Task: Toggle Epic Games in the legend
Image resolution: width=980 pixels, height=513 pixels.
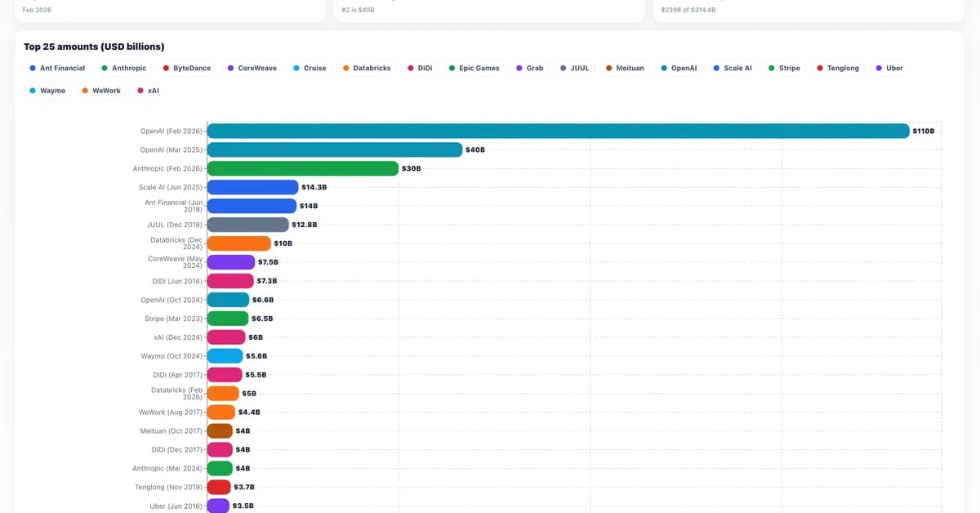Action: (474, 68)
